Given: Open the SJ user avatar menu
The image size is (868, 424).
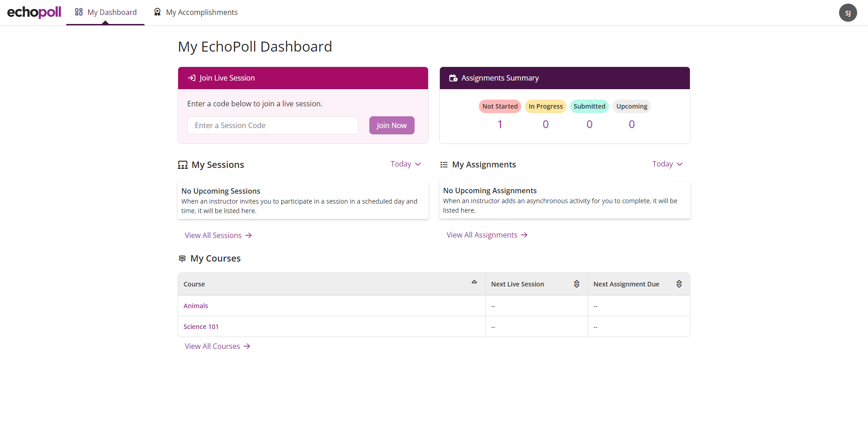Looking at the screenshot, I should pos(848,13).
